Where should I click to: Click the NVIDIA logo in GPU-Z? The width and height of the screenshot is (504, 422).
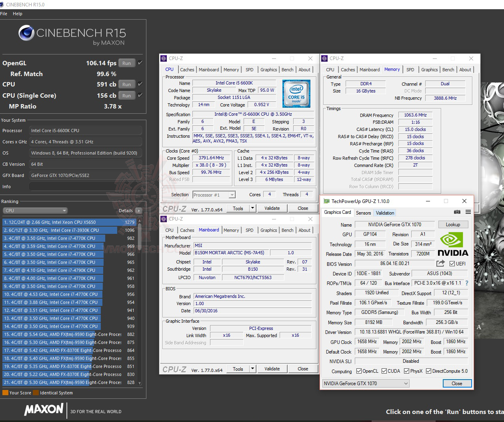click(452, 244)
